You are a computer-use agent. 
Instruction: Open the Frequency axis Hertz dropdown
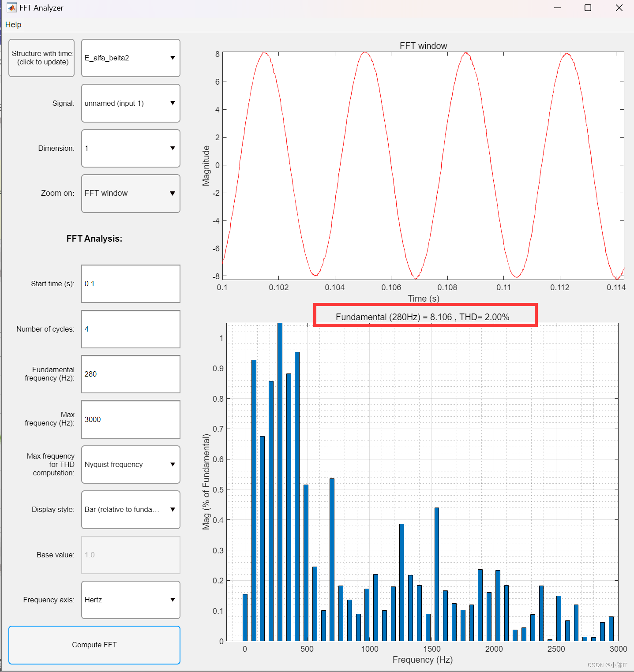coord(131,600)
